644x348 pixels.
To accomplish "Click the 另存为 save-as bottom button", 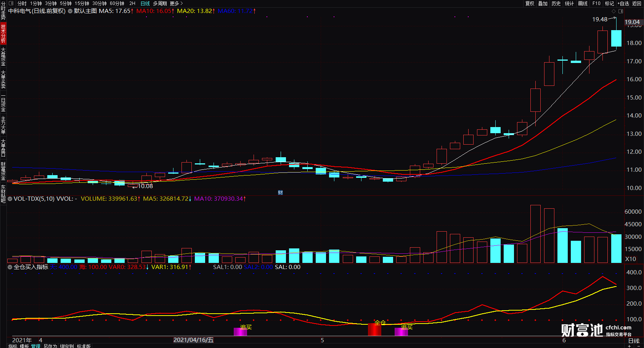I will click(x=50, y=346).
